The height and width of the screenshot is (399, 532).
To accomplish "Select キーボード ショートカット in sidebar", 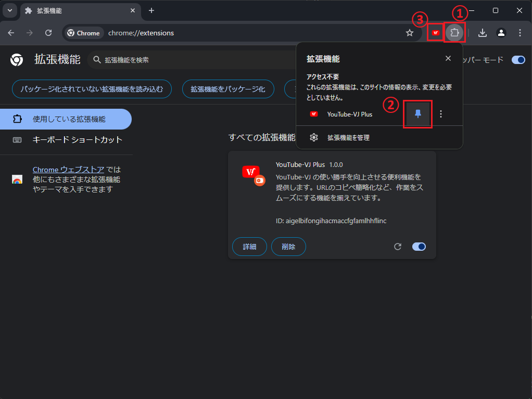I will (x=77, y=139).
